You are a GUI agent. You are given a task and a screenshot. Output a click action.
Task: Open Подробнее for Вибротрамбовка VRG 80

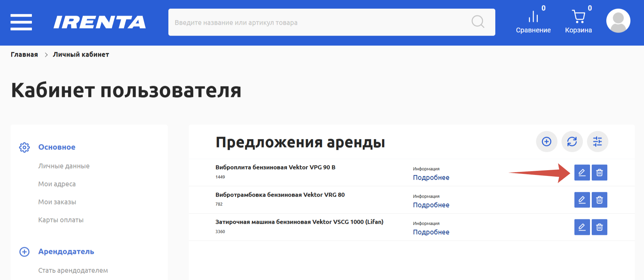[431, 205]
